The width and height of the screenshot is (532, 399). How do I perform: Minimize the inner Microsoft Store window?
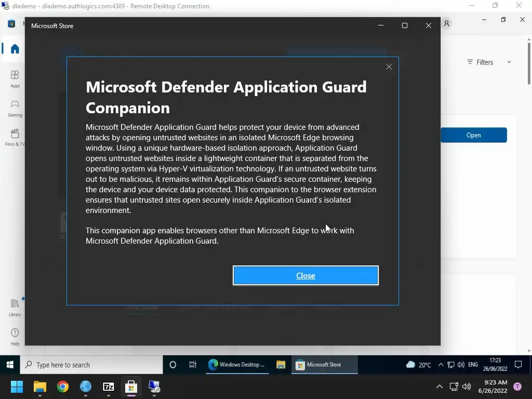click(x=381, y=25)
